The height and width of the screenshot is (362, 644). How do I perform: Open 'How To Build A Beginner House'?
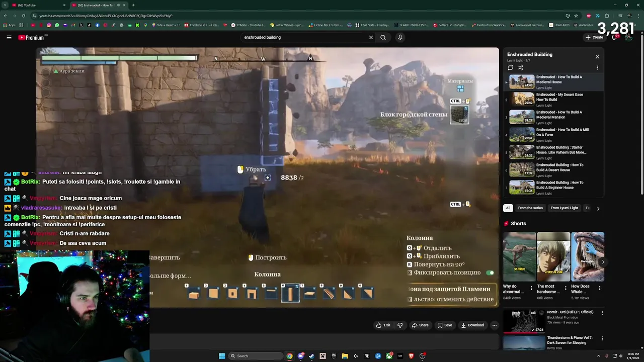click(553, 188)
